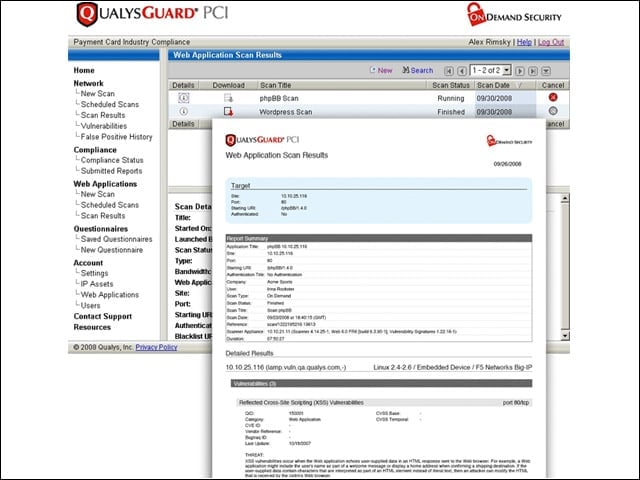Viewport: 640px width, 480px height.
Task: Click the QualysGuard PCI logo
Action: point(151,14)
